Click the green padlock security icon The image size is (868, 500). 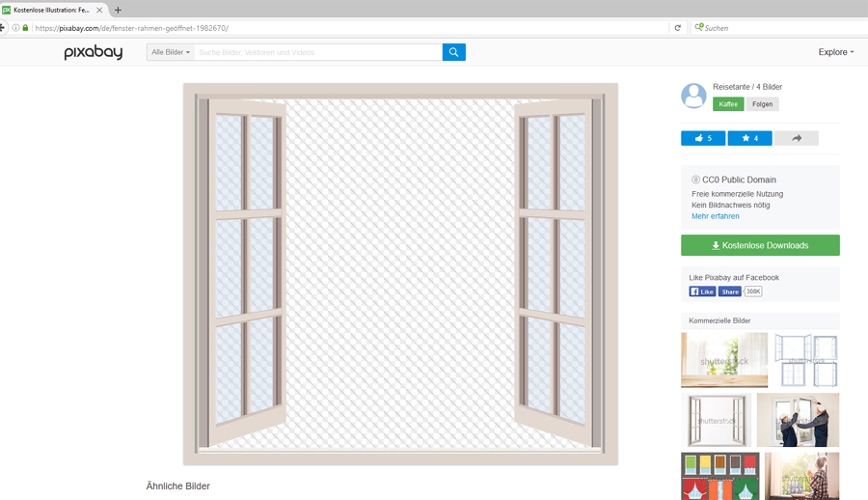pyautogui.click(x=25, y=28)
